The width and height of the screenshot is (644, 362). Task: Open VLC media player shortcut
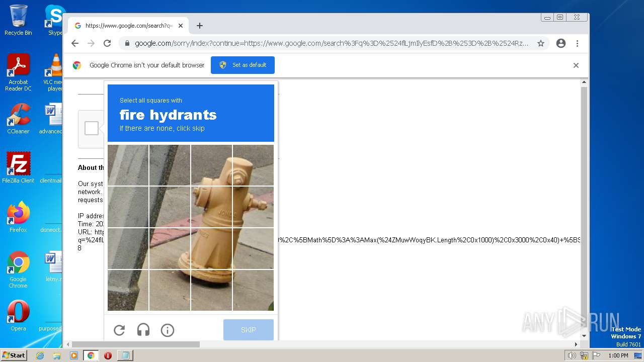click(53, 72)
